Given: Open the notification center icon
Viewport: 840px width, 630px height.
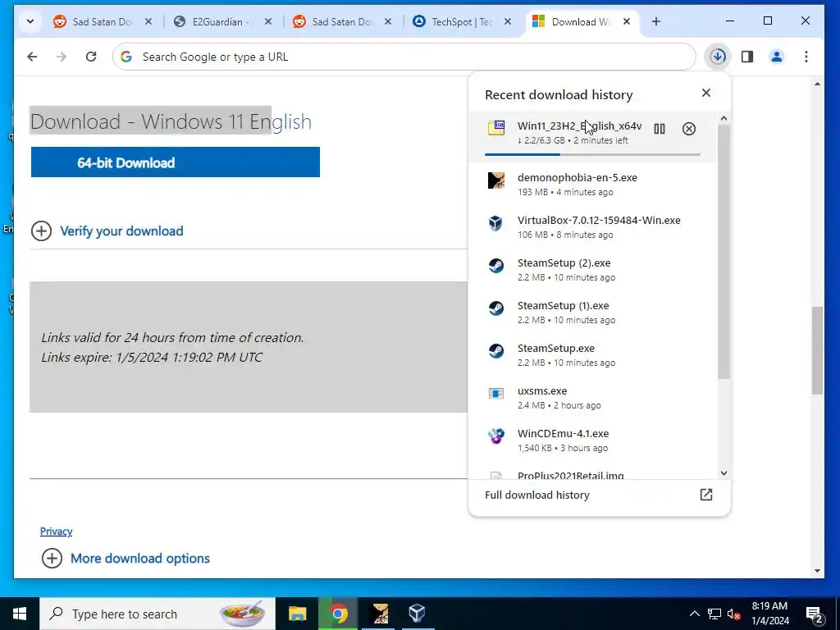Looking at the screenshot, I should point(815,614).
